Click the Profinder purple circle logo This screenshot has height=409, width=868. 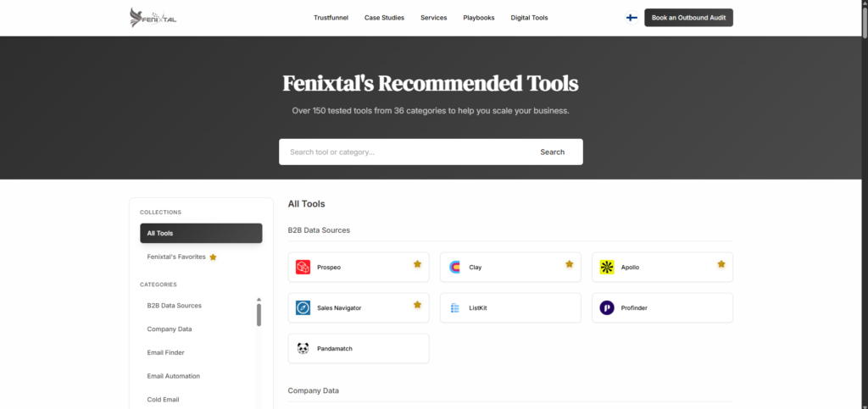pos(607,308)
